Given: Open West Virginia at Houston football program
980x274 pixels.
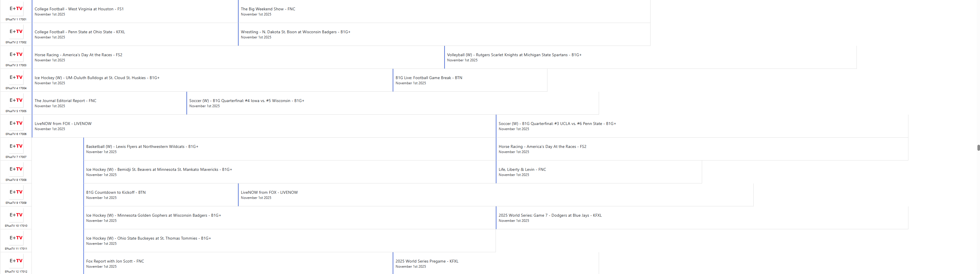Looking at the screenshot, I should click(79, 9).
